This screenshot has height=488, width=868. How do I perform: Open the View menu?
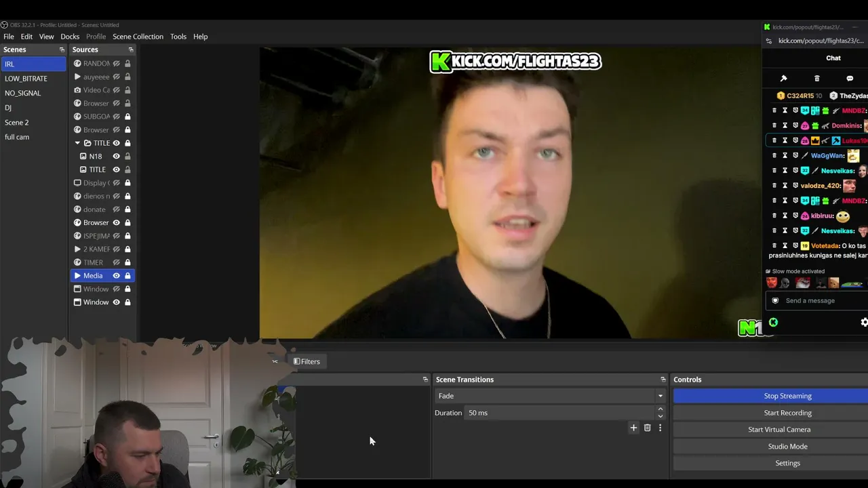pyautogui.click(x=46, y=37)
